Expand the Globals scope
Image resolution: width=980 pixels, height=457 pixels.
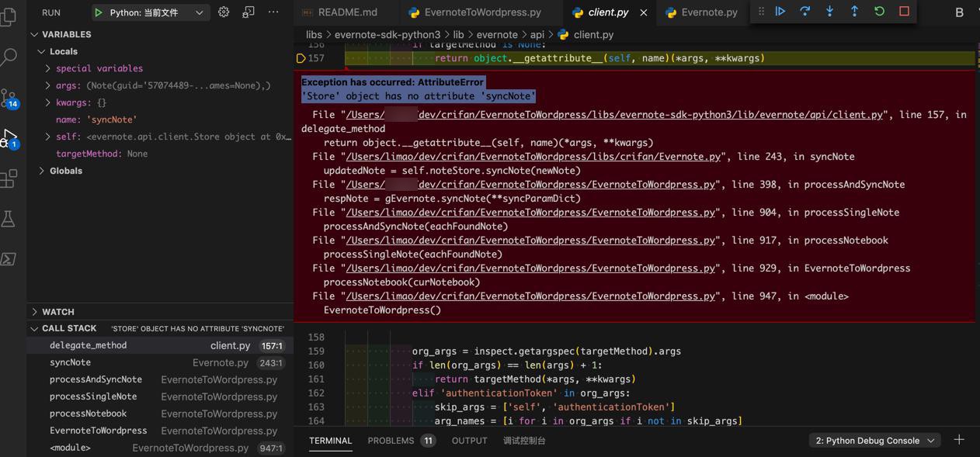(42, 171)
